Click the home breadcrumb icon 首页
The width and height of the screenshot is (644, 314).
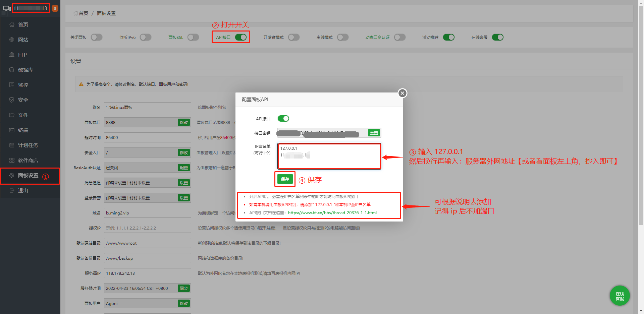[75, 13]
